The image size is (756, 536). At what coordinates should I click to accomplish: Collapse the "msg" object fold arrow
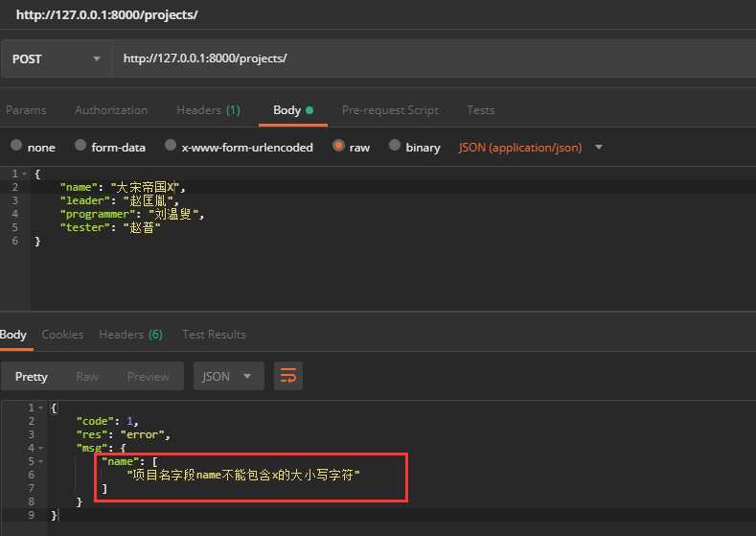click(x=41, y=449)
